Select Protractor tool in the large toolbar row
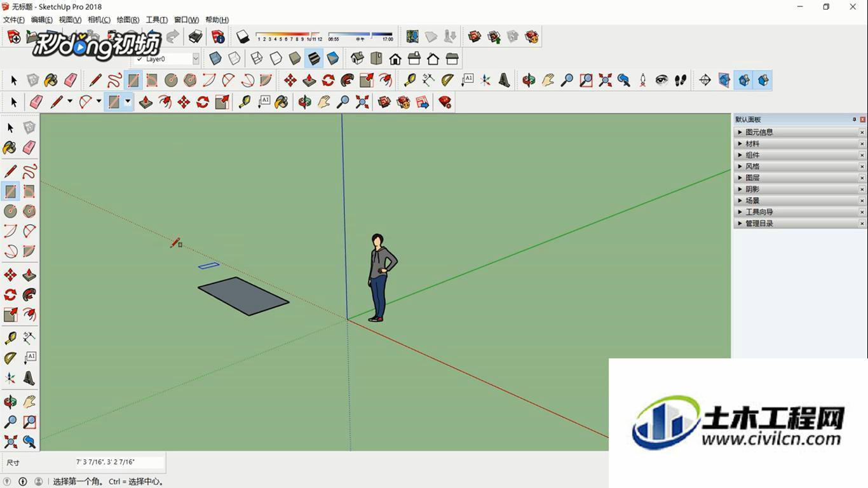The image size is (868, 488). tap(447, 80)
